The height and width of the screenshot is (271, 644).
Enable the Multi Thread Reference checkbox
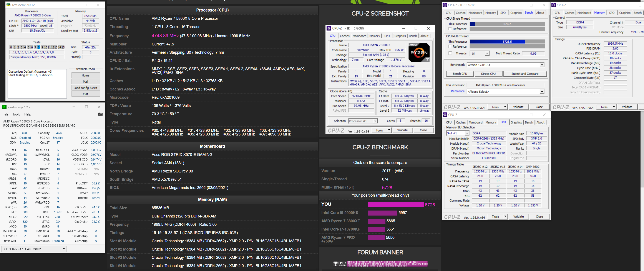[450, 46]
